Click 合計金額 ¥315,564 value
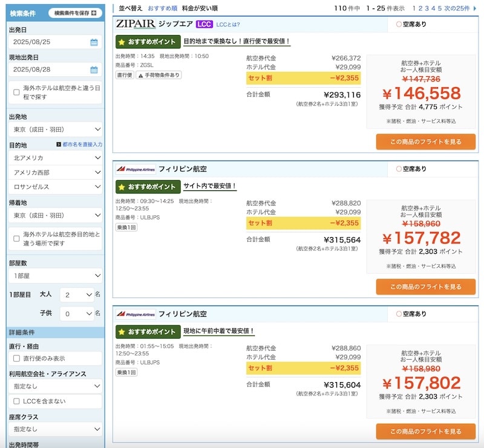484x448 pixels. point(342,240)
